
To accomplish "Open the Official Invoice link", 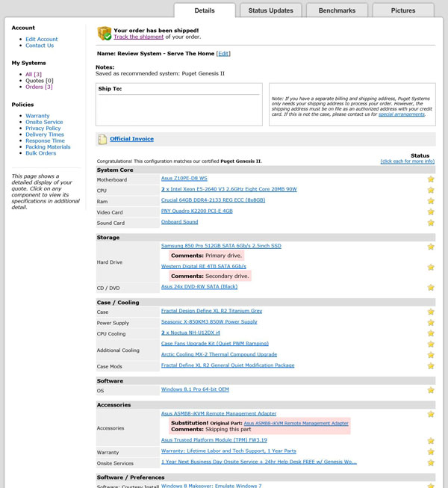I will [x=132, y=139].
